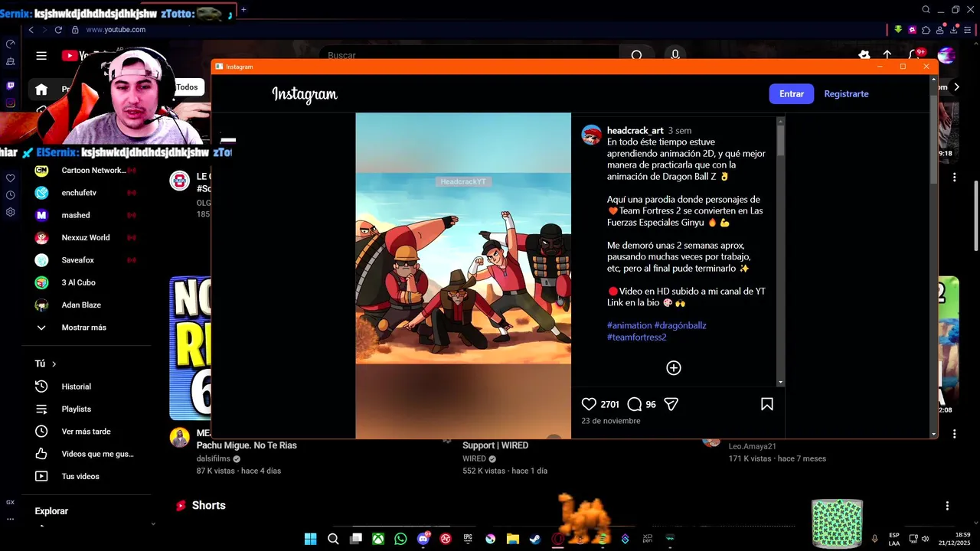Image resolution: width=980 pixels, height=551 pixels.
Task: Start YouTube voice search with the microphone
Action: click(675, 56)
